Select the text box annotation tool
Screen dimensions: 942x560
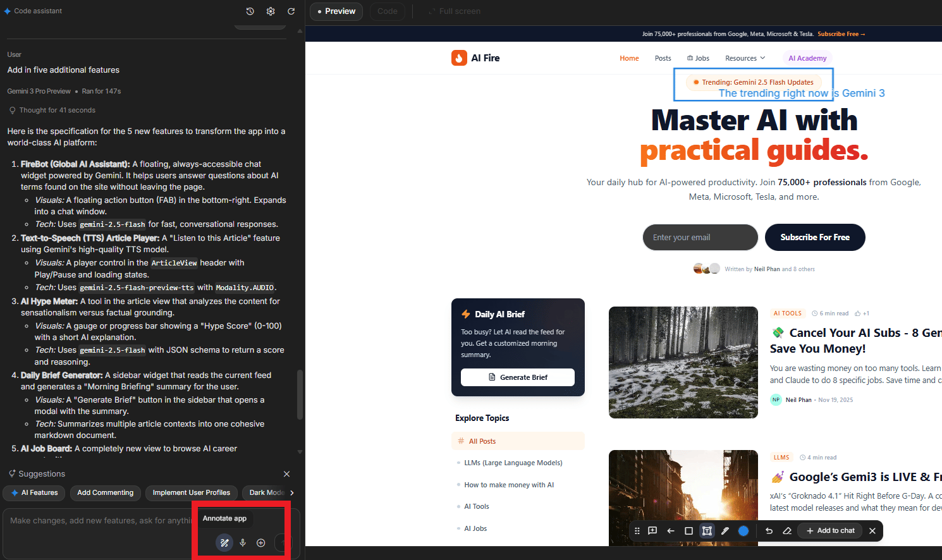point(707,531)
